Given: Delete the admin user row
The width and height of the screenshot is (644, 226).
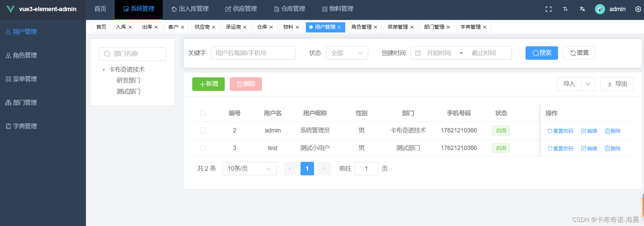Looking at the screenshot, I should [613, 131].
